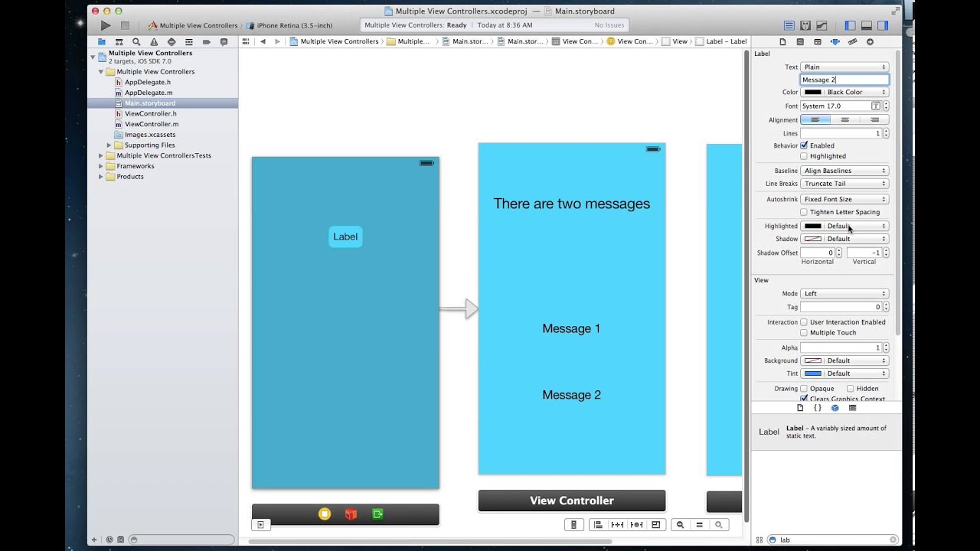Toggle User Interaction Enabled checkbox
The height and width of the screenshot is (551, 980).
[804, 322]
